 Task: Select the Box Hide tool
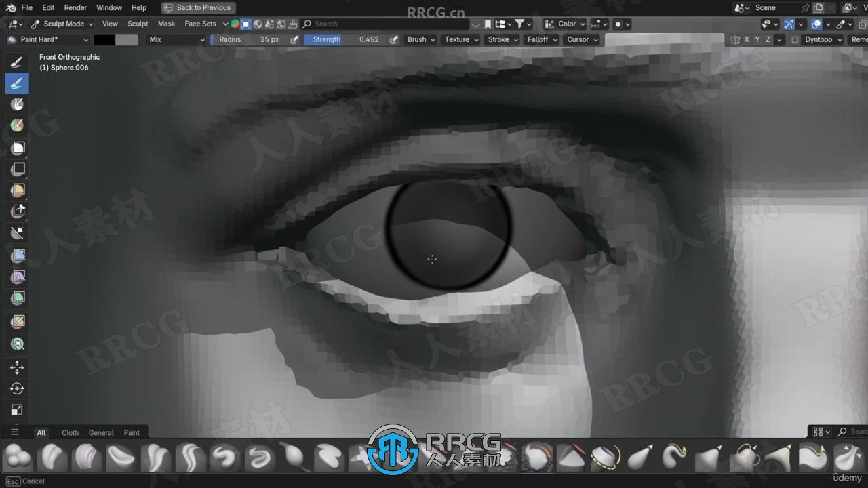tap(17, 169)
